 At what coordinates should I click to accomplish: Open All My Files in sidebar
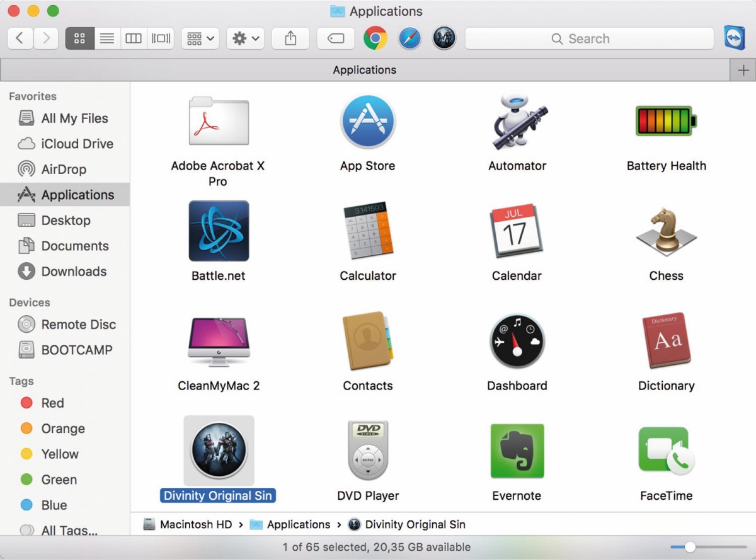(65, 118)
